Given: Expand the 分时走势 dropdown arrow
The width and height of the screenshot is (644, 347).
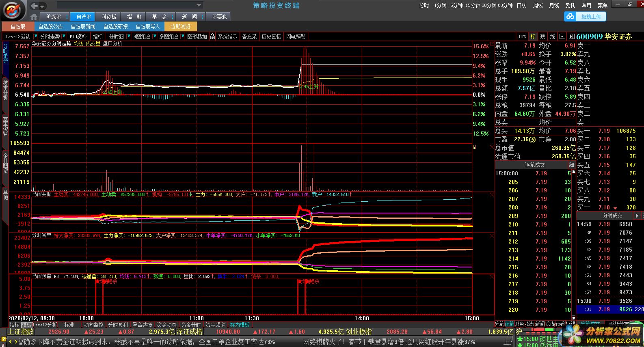Looking at the screenshot, I should click(x=64, y=37).
